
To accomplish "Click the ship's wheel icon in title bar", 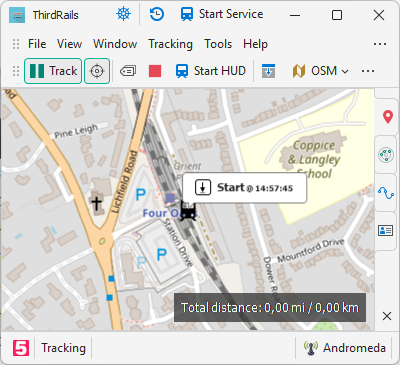I will pyautogui.click(x=123, y=14).
